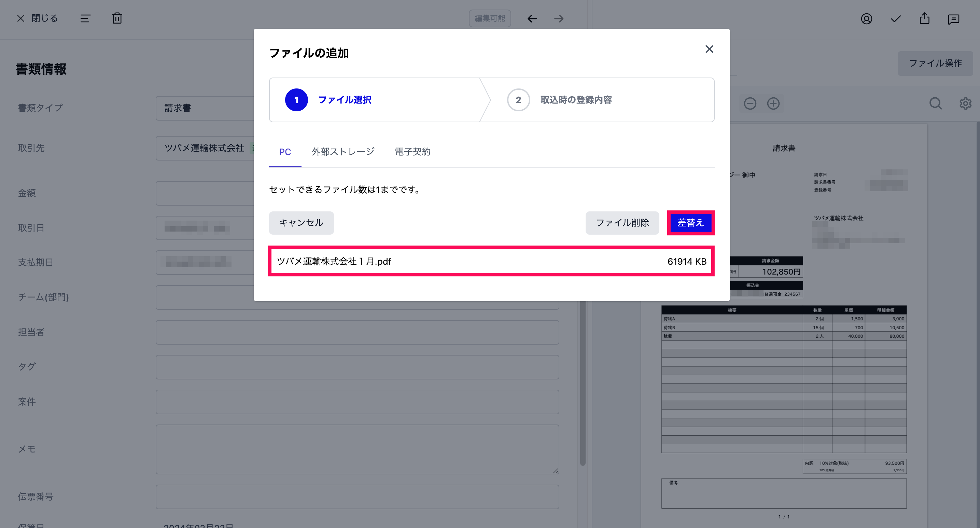The width and height of the screenshot is (980, 528).
Task: Click the 担当者 input field
Action: pyautogui.click(x=357, y=332)
